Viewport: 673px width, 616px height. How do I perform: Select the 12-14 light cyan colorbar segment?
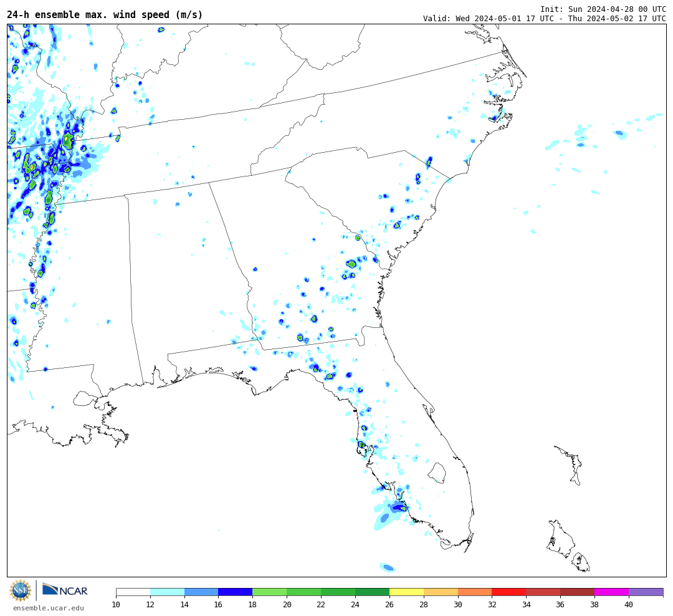(x=168, y=592)
